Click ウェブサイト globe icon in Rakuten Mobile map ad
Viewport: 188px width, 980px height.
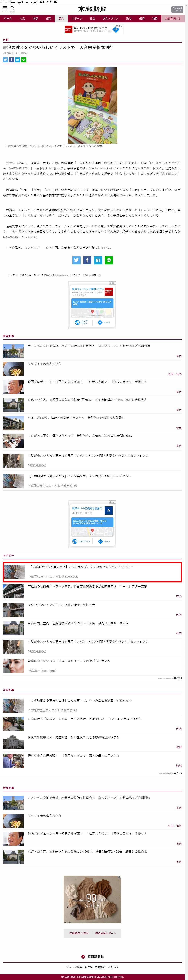click(77, 322)
